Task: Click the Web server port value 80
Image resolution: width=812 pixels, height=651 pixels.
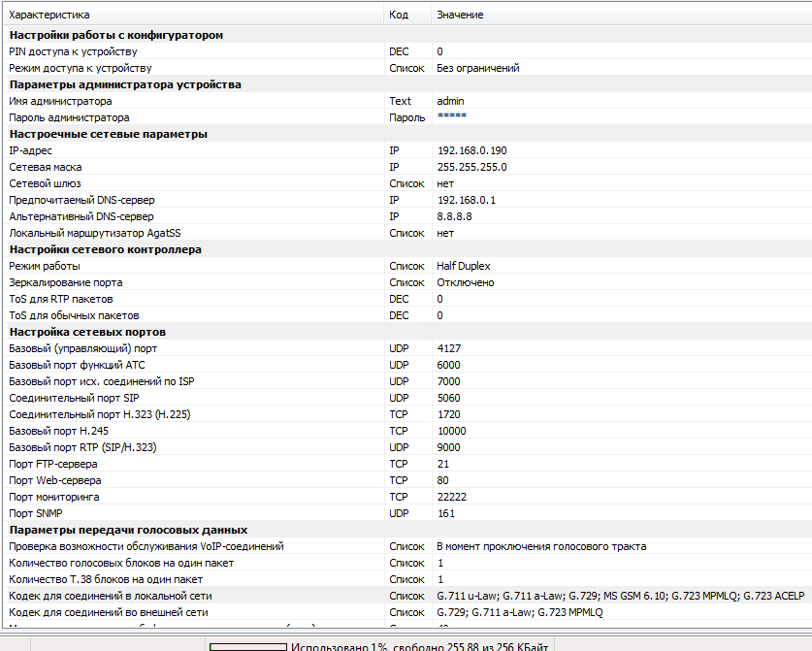Action: [442, 480]
